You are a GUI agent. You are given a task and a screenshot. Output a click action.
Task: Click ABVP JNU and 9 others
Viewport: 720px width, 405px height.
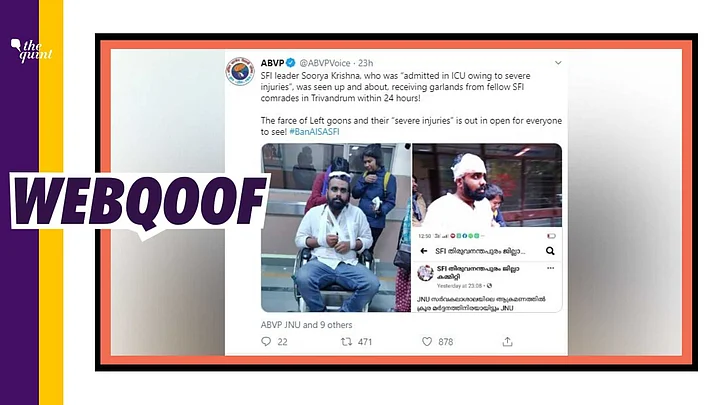click(x=306, y=325)
